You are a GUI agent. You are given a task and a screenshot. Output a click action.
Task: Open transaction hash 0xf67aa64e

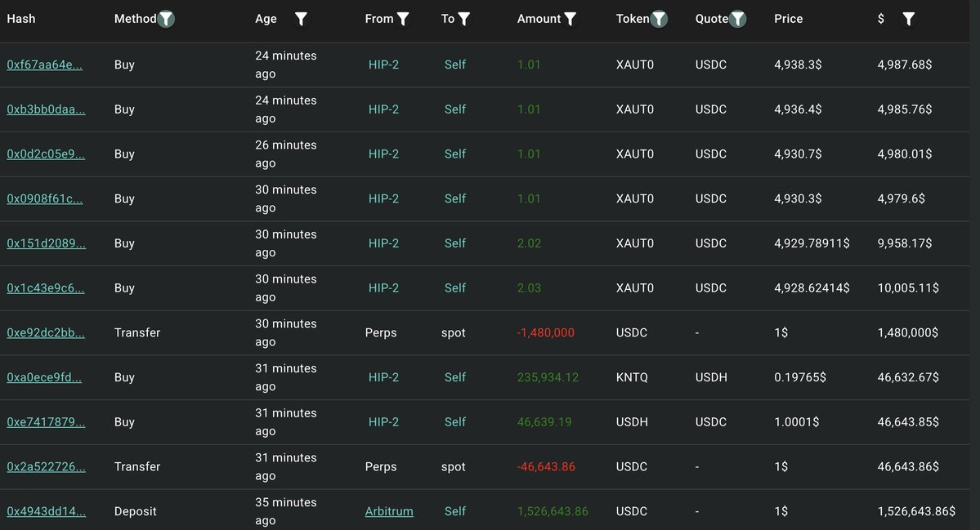tap(45, 65)
